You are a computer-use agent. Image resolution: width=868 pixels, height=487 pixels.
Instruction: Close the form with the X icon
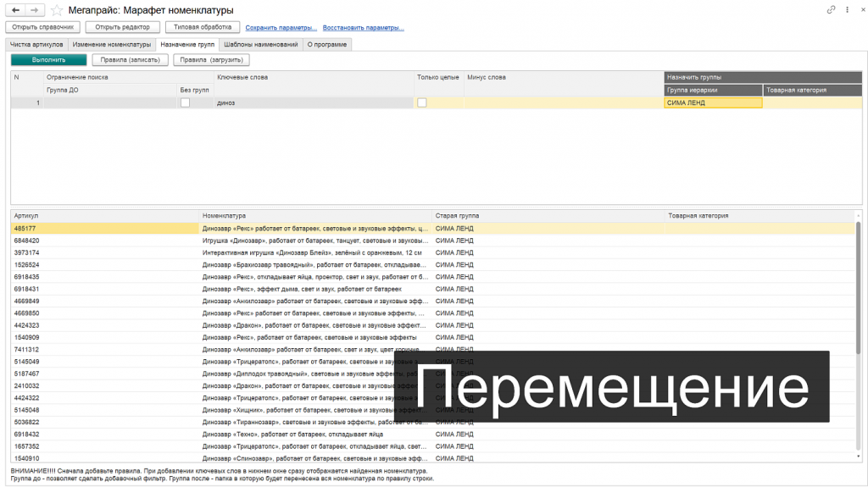click(x=863, y=9)
